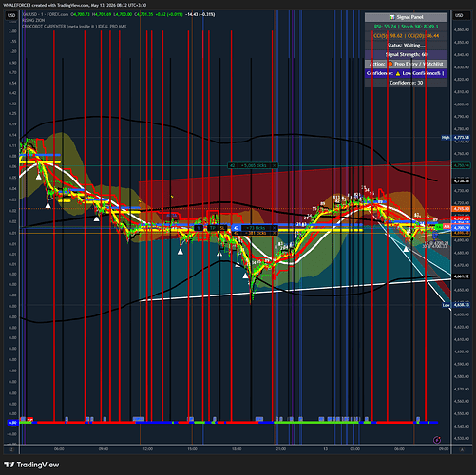Screen dimensions: 476x475
Task: Click the CCI(5) and CCI(20) values row
Action: (406, 36)
